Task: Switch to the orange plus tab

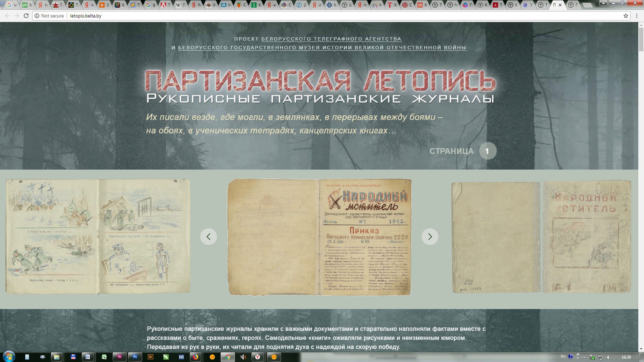Action: (103, 5)
